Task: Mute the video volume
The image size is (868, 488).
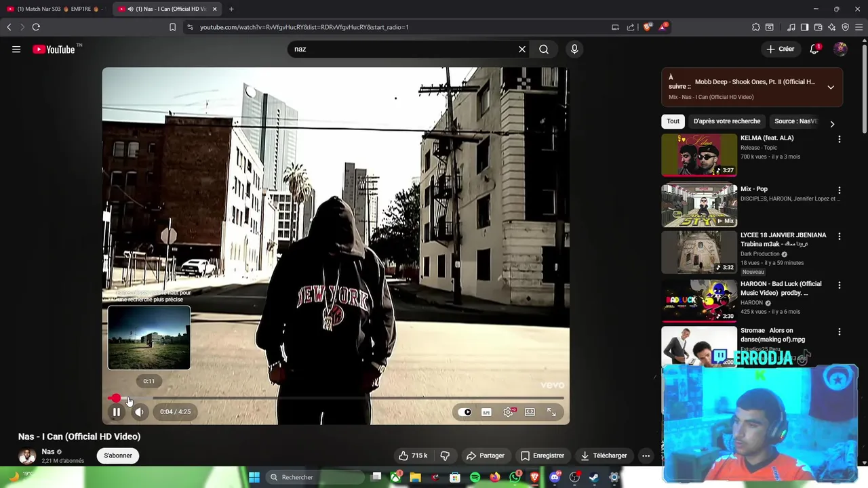Action: (139, 412)
